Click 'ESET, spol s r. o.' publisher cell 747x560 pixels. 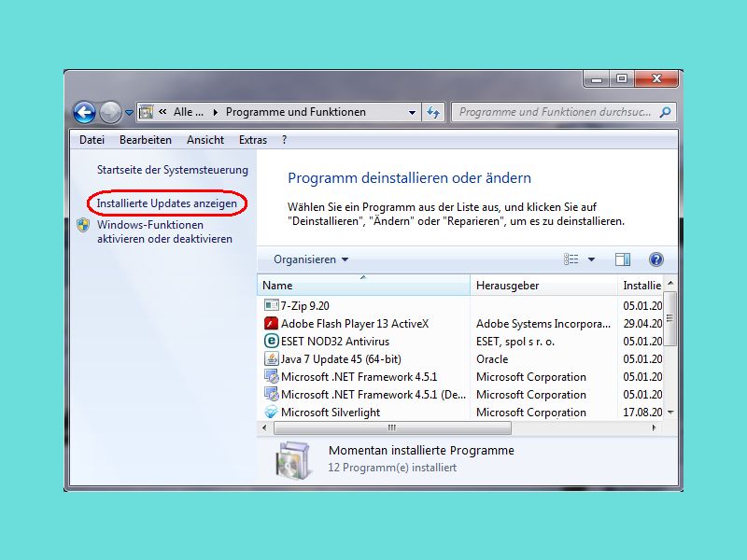click(515, 342)
